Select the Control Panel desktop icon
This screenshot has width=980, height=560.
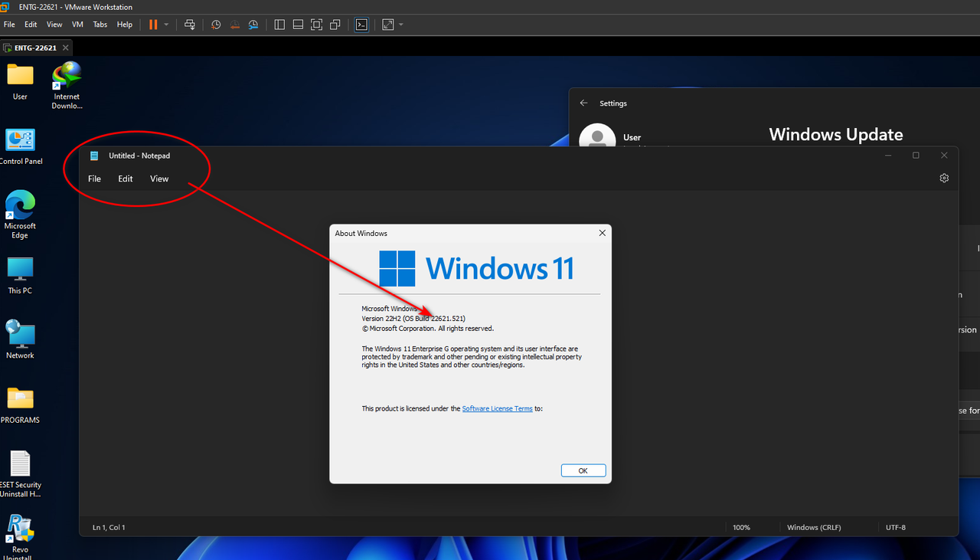click(x=21, y=147)
